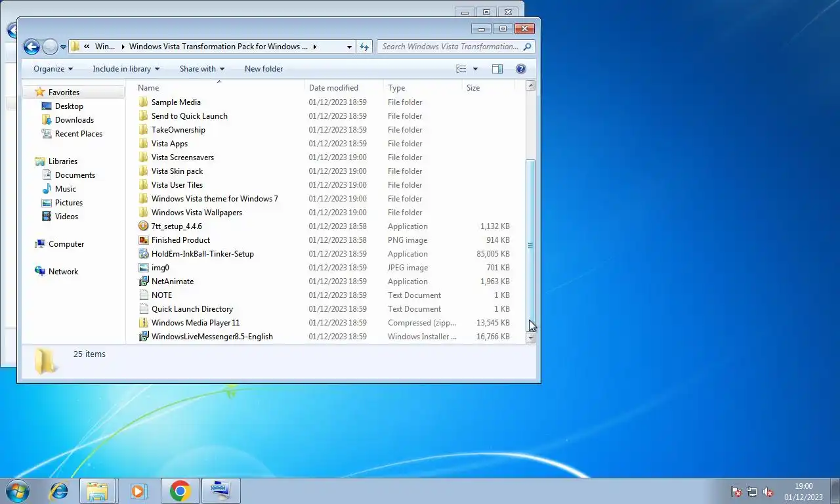Open the Start menu orb
The image size is (840, 504).
point(17,491)
